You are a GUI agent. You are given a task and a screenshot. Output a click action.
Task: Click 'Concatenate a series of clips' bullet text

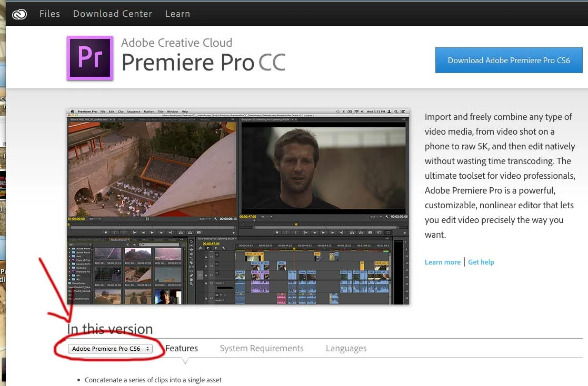click(153, 380)
